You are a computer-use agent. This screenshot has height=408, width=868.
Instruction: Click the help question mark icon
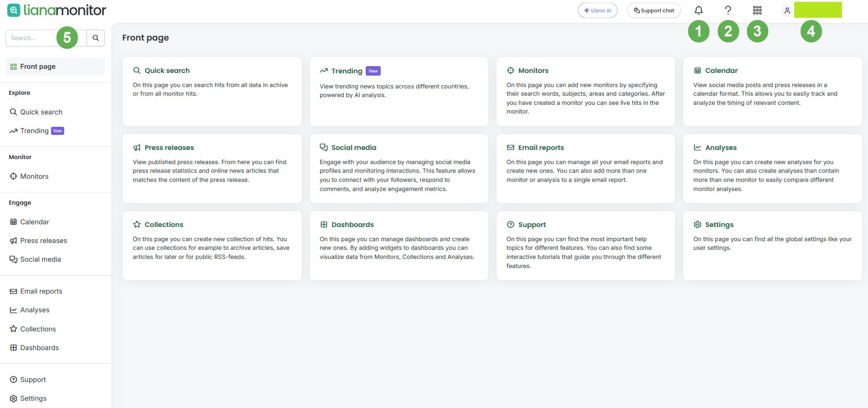coord(728,10)
